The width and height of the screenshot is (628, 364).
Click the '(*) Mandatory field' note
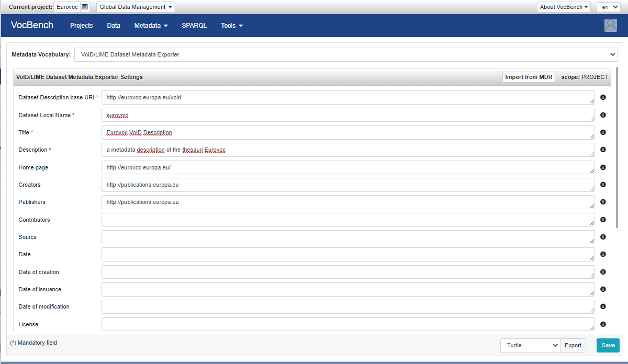click(33, 343)
